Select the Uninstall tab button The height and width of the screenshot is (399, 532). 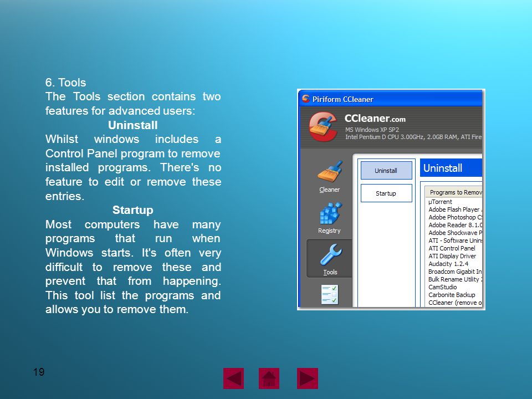386,170
